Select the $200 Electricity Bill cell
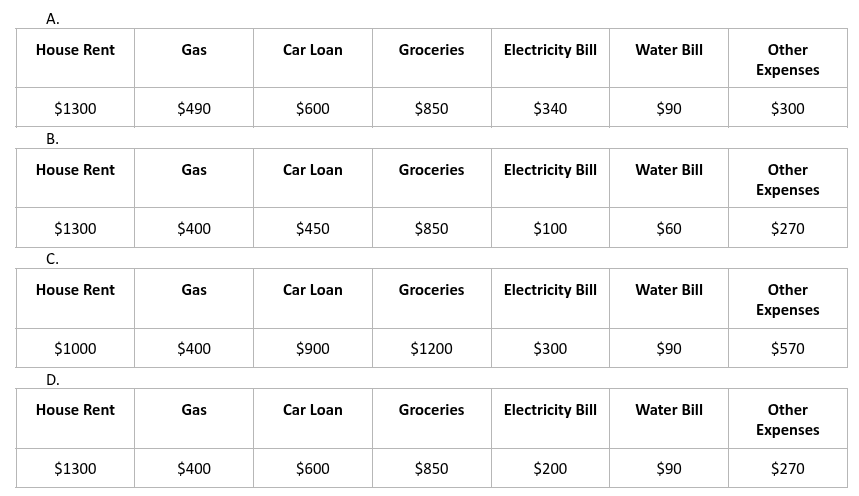 point(550,469)
